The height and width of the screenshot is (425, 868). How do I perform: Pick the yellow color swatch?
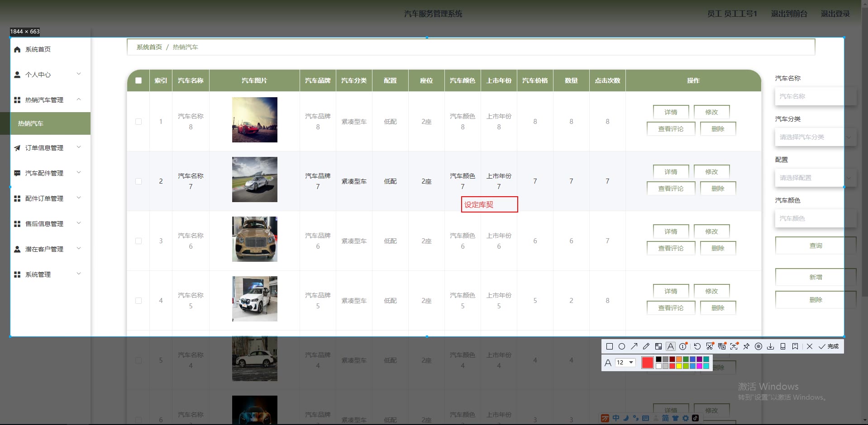[679, 366]
